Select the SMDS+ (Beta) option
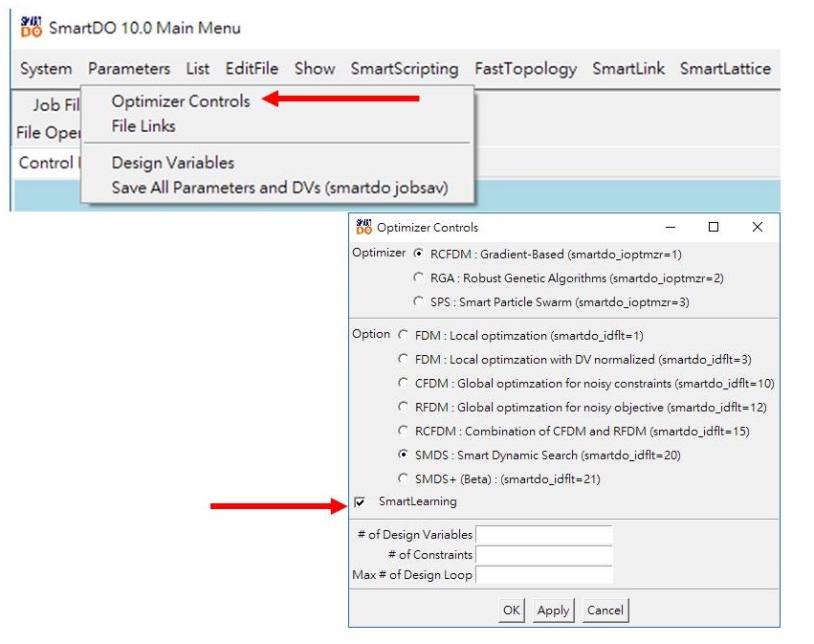 403,479
